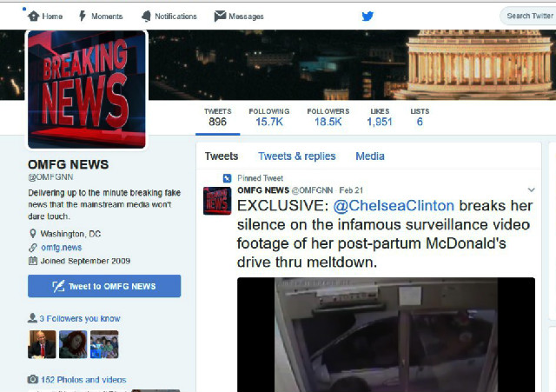
Task: Open the Messages navigation item
Action: click(x=239, y=17)
